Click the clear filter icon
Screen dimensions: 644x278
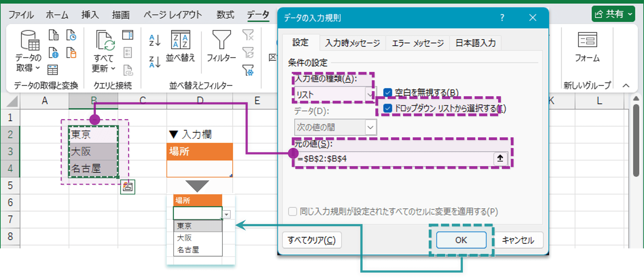[x=248, y=35]
